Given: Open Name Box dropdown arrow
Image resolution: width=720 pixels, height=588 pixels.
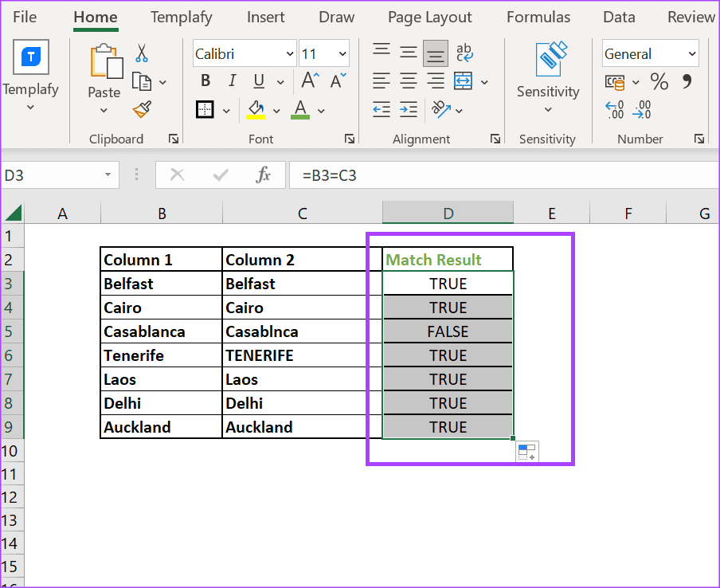Looking at the screenshot, I should pyautogui.click(x=108, y=174).
